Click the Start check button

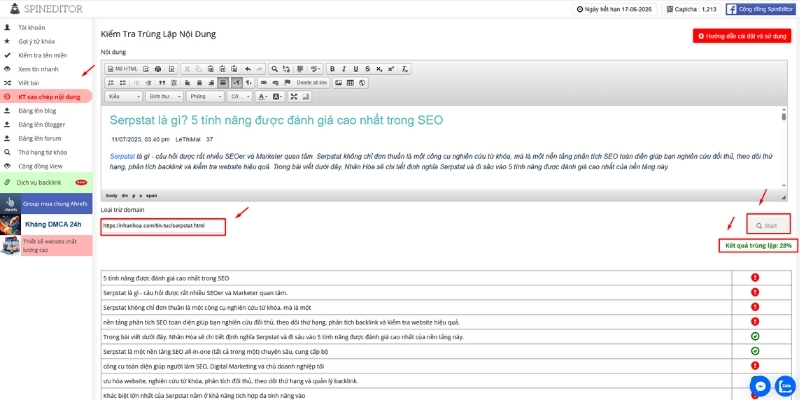pos(768,225)
